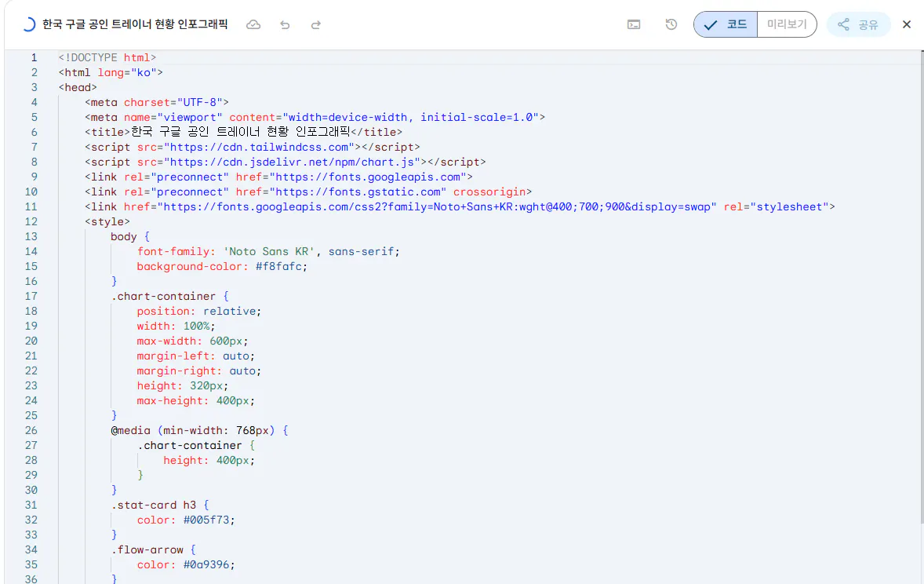Click the body selector on line 13

(x=123, y=236)
